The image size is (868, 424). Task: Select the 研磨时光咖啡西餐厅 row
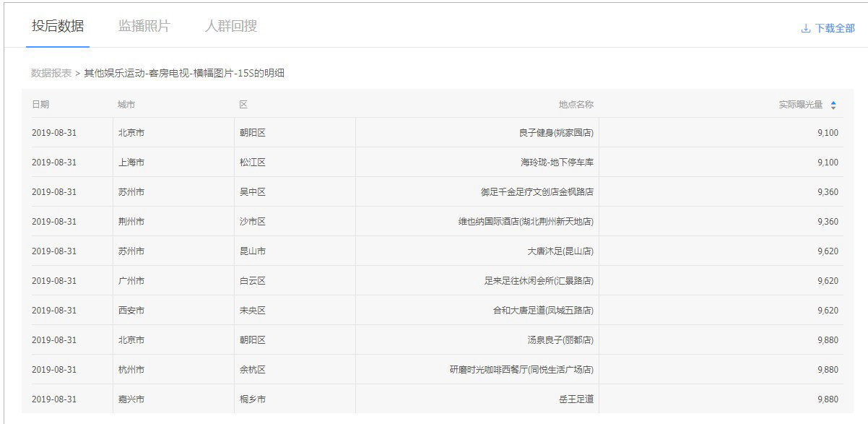[x=521, y=370]
